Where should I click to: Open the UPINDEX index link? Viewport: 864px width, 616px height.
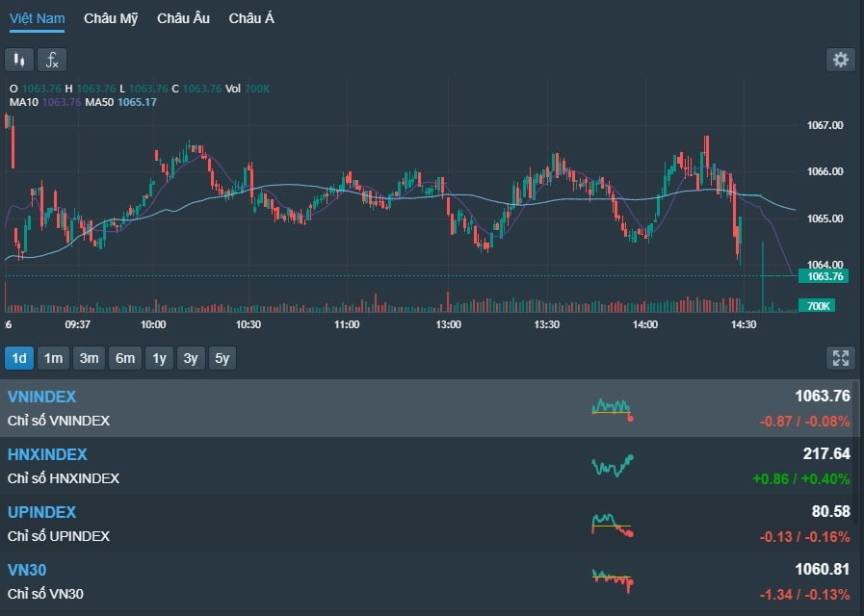41,512
